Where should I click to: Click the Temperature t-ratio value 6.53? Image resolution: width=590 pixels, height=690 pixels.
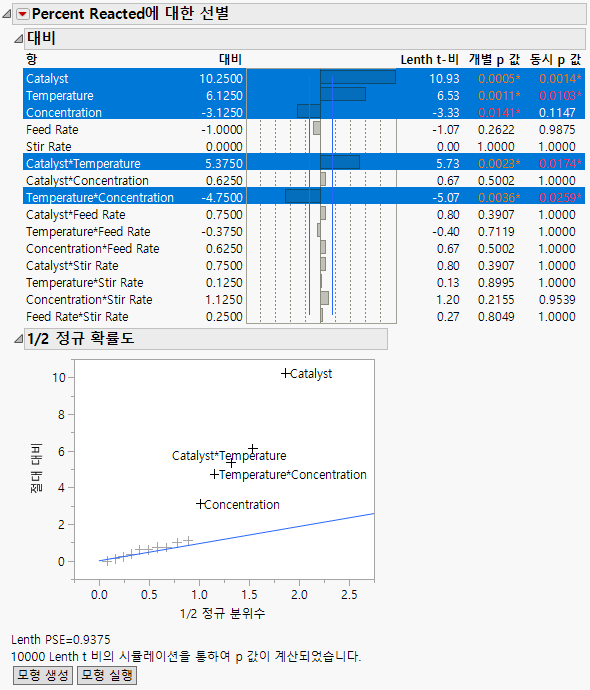(448, 95)
